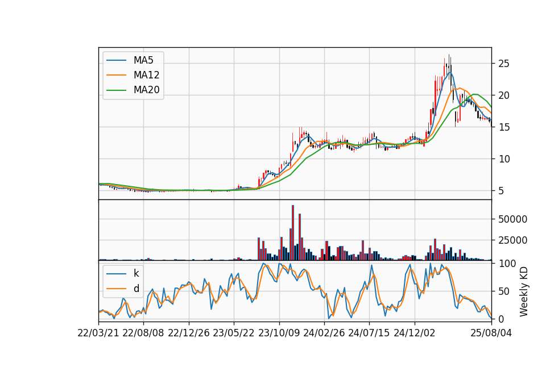Image resolution: width=546 pixels, height=392 pixels.
Task: Click the 23/10/09 date tick label
Action: (x=279, y=333)
